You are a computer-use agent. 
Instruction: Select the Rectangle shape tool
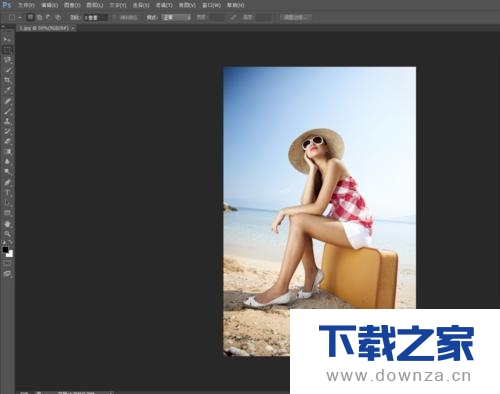pyautogui.click(x=7, y=213)
